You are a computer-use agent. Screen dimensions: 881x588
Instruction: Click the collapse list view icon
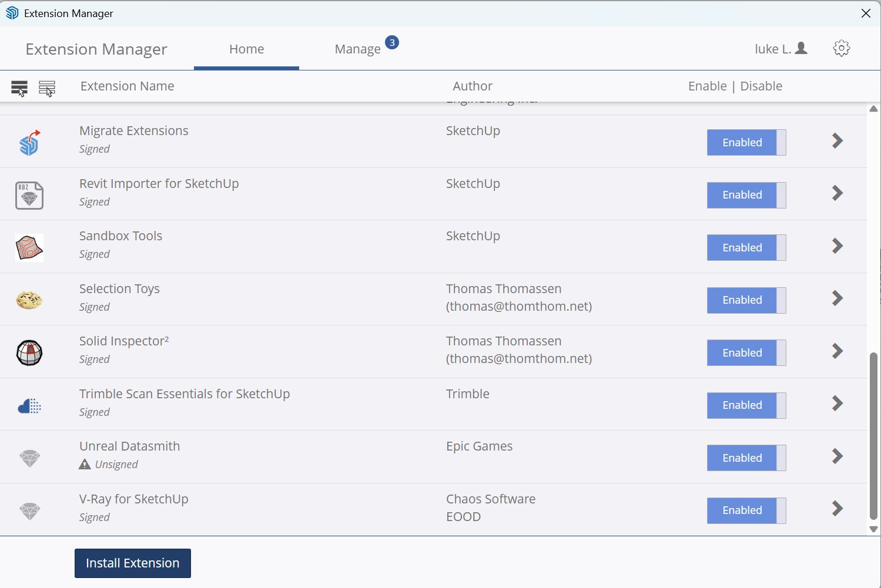pyautogui.click(x=47, y=88)
